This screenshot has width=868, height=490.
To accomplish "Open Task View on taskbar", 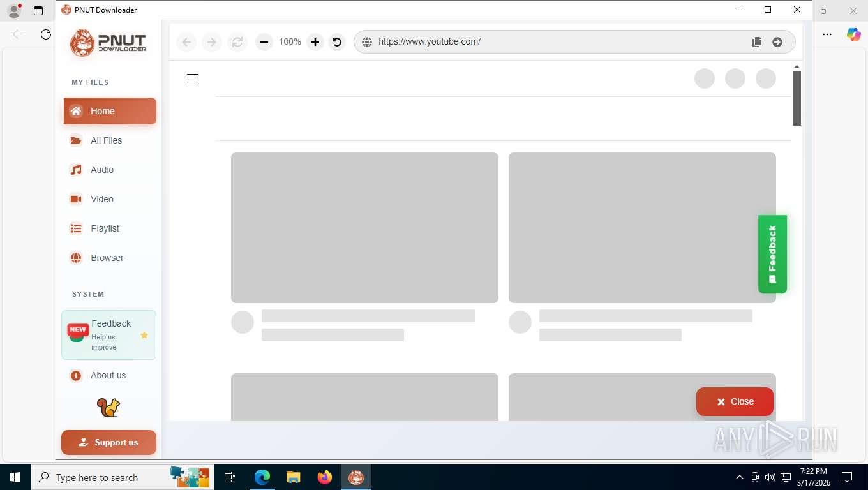I will click(230, 477).
